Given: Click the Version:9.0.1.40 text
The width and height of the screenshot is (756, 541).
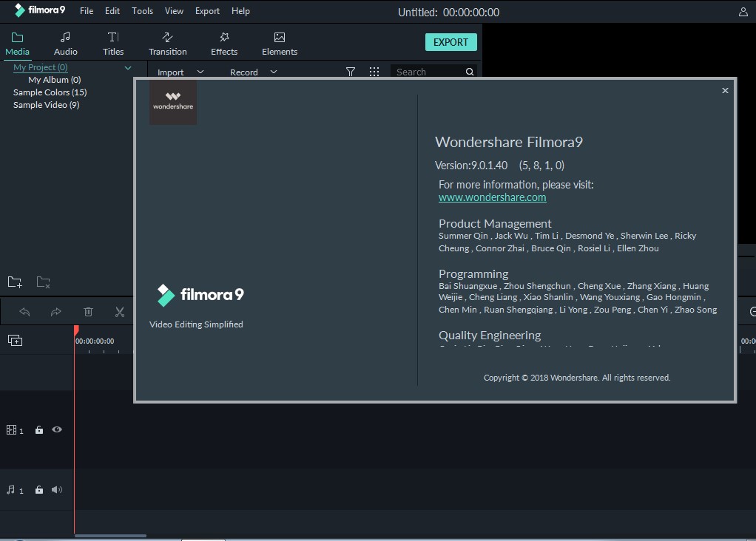Looking at the screenshot, I should point(471,166).
